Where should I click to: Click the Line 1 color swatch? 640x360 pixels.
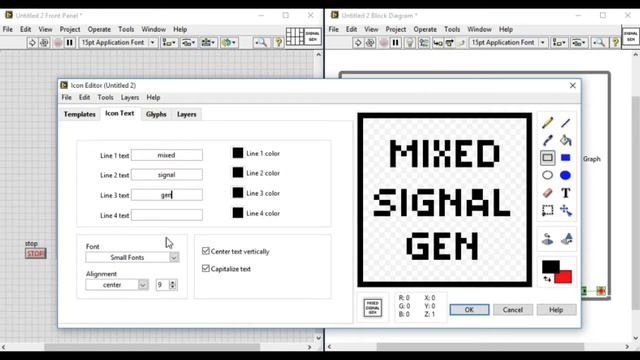tap(238, 153)
